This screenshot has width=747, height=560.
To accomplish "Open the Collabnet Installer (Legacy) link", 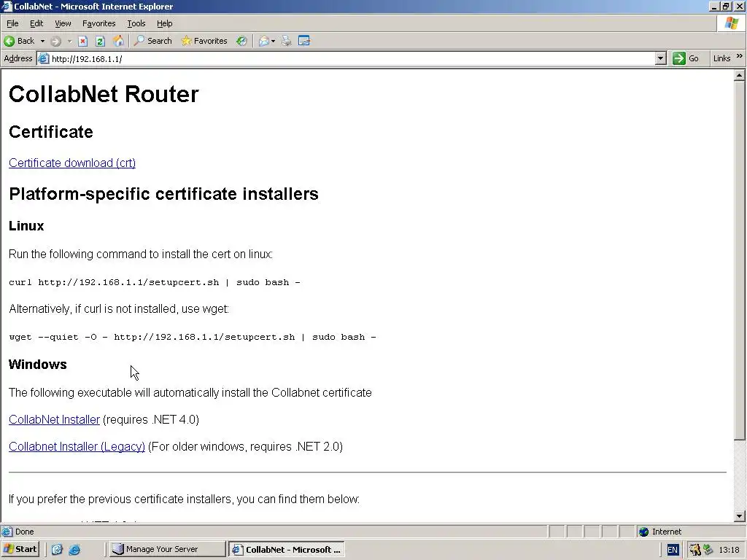I will pyautogui.click(x=77, y=447).
